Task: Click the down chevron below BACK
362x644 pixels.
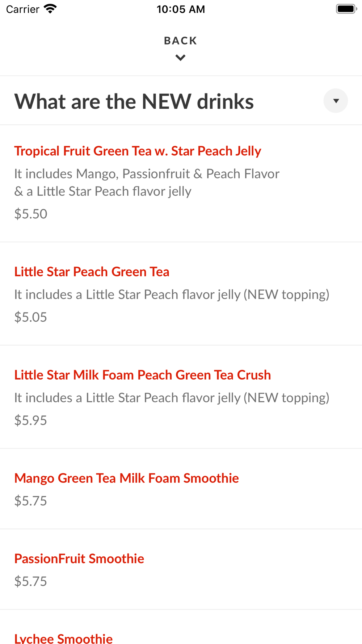Action: (180, 58)
